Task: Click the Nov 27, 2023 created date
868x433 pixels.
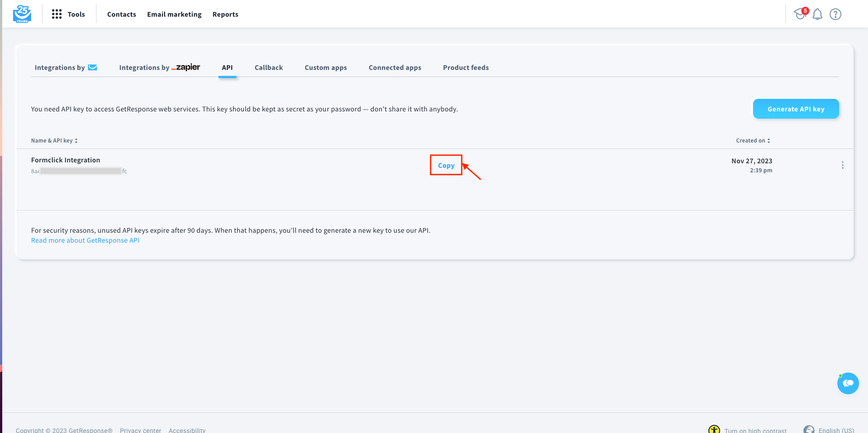Action: (x=752, y=161)
